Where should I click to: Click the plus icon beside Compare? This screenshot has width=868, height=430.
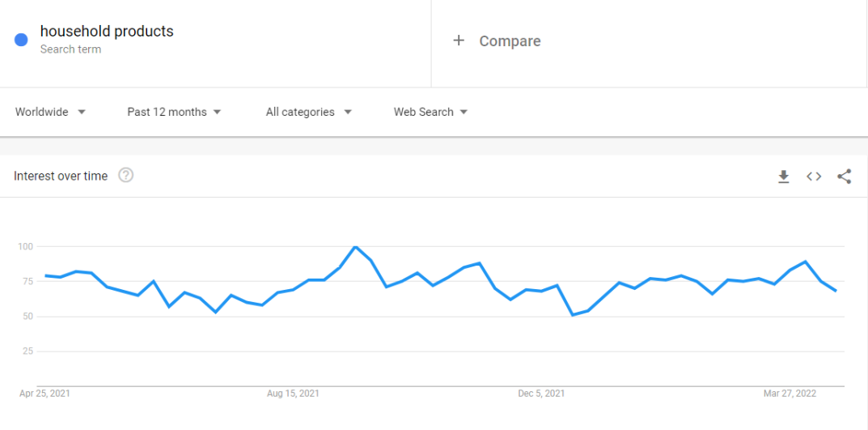459,40
